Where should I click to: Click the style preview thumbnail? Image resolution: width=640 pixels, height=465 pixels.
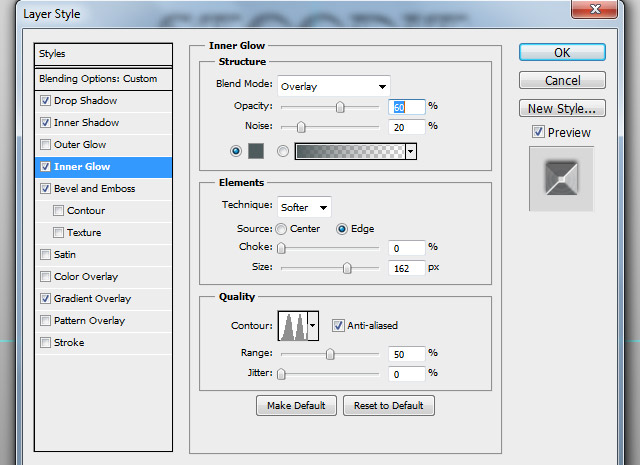tap(561, 179)
